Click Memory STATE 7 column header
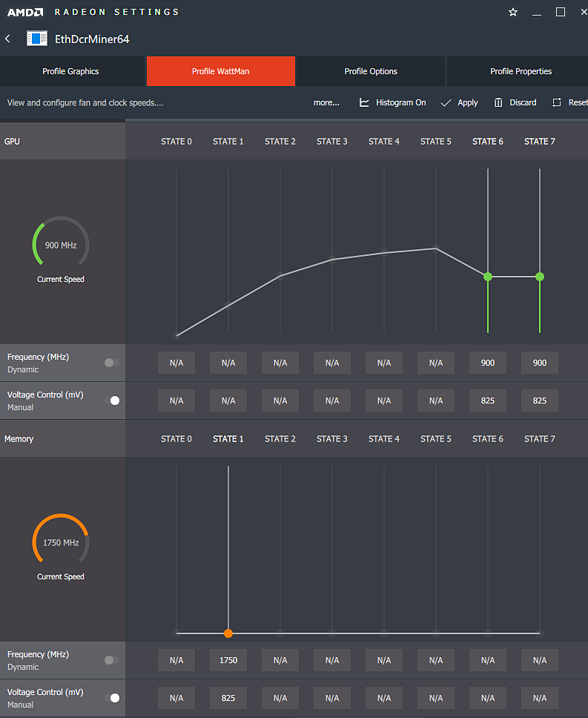 540,438
